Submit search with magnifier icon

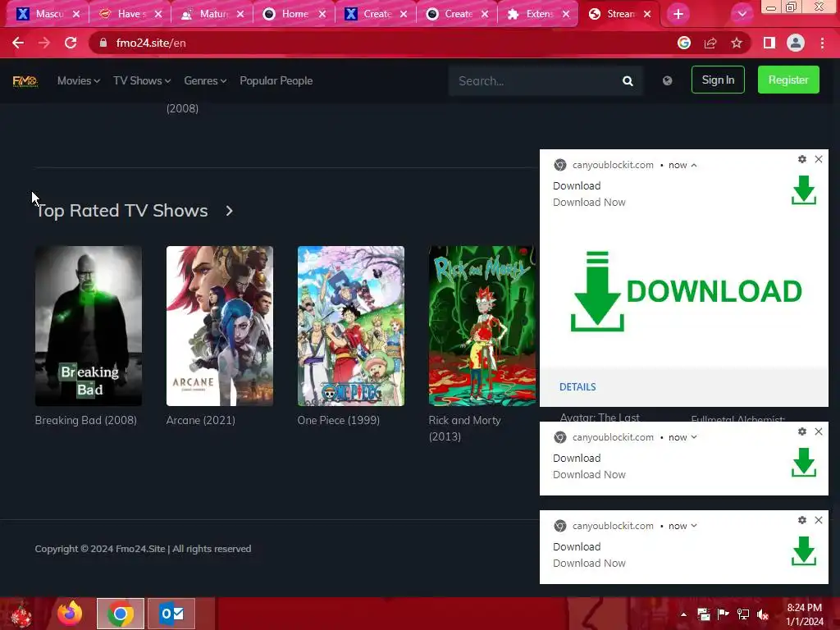click(x=628, y=81)
